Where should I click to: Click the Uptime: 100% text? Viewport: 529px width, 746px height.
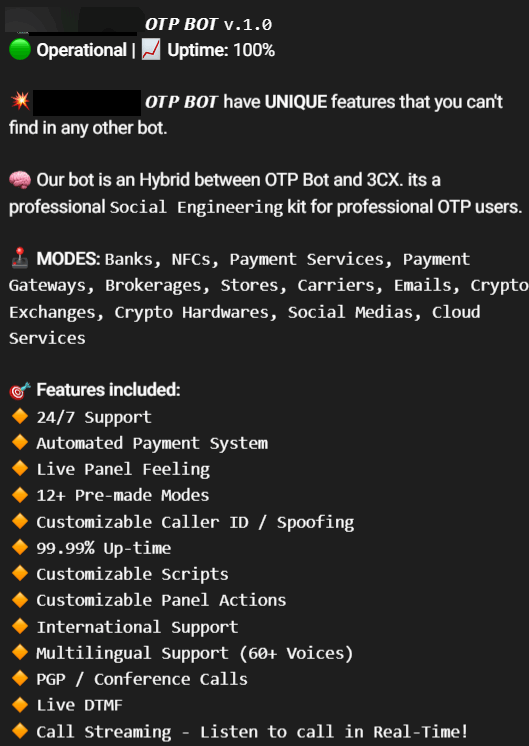tap(221, 50)
